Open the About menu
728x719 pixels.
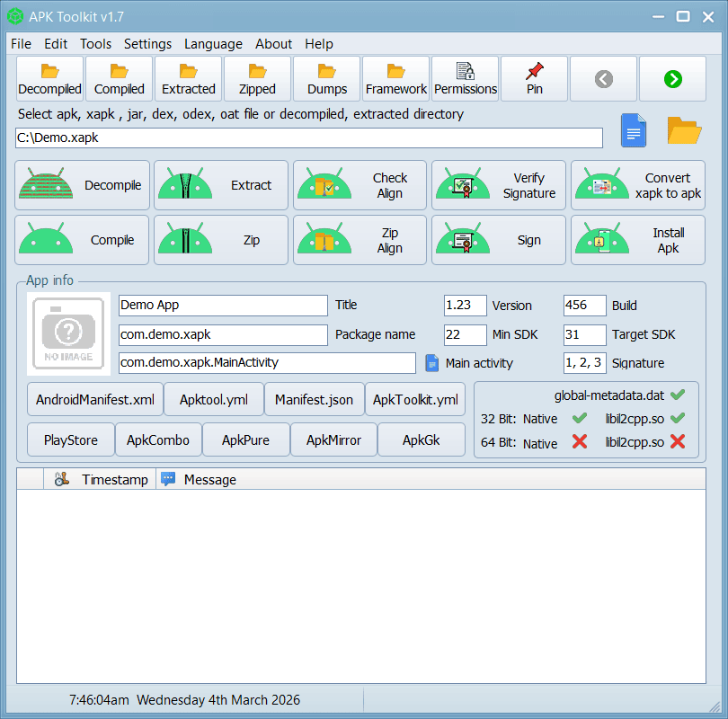[273, 44]
